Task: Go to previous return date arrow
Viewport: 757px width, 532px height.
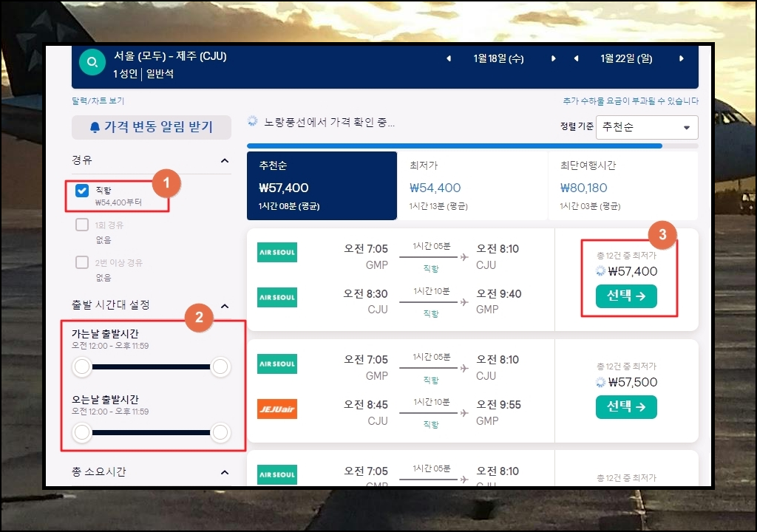Action: click(x=576, y=58)
